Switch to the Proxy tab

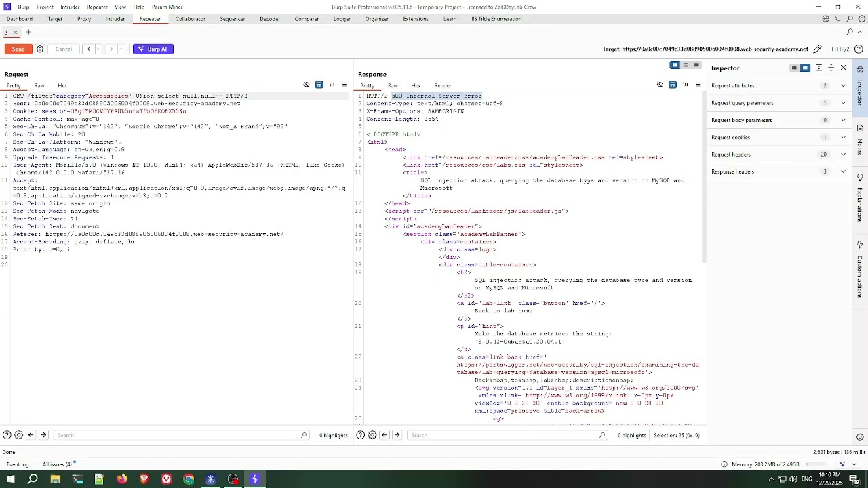point(84,19)
